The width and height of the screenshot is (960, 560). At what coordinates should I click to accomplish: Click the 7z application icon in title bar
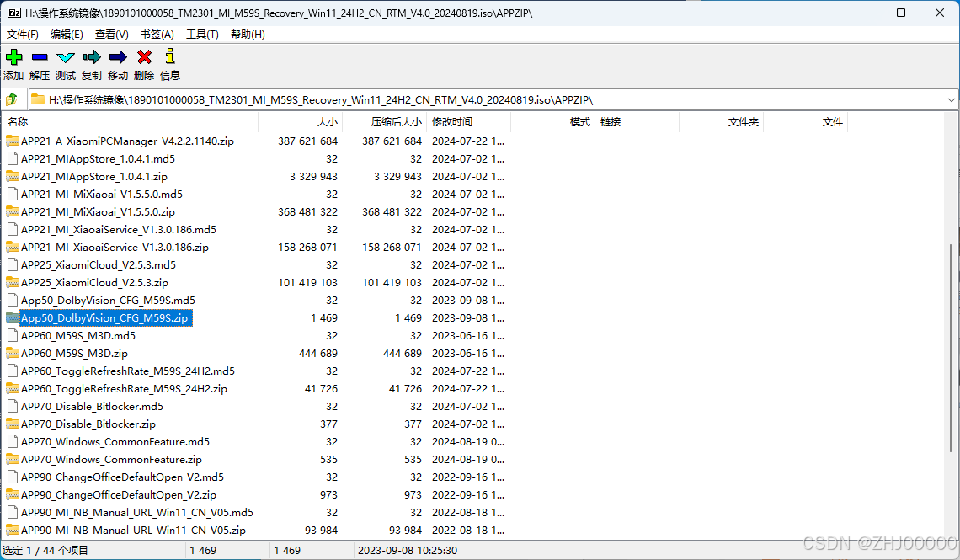click(x=13, y=13)
